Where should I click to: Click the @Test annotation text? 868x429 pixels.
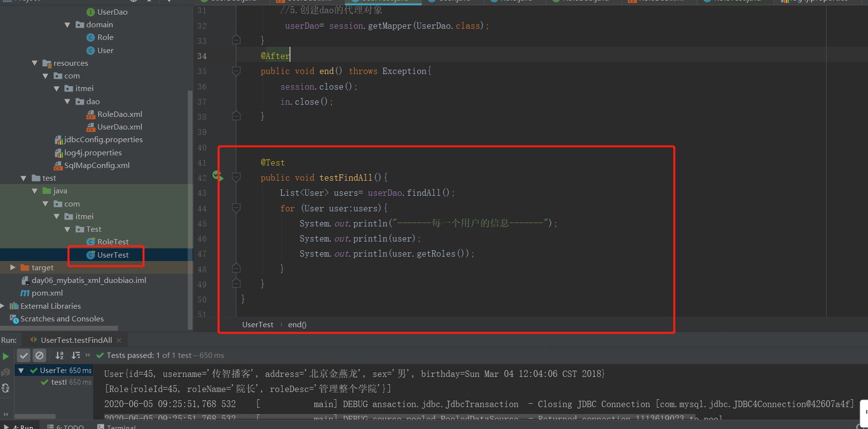click(272, 163)
